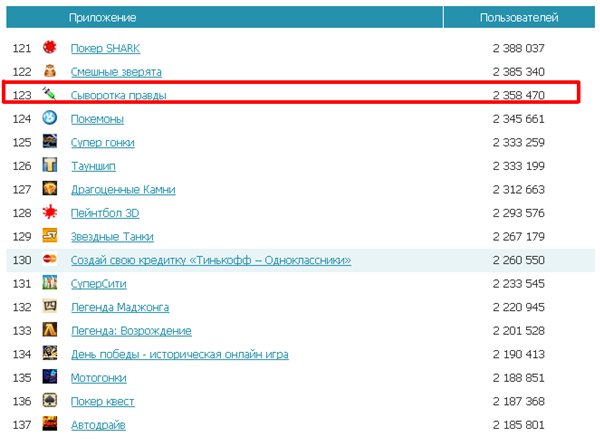Viewport: 600px width, 439px height.
Task: Open День победы историческая онлайн игра link
Action: [x=180, y=354]
